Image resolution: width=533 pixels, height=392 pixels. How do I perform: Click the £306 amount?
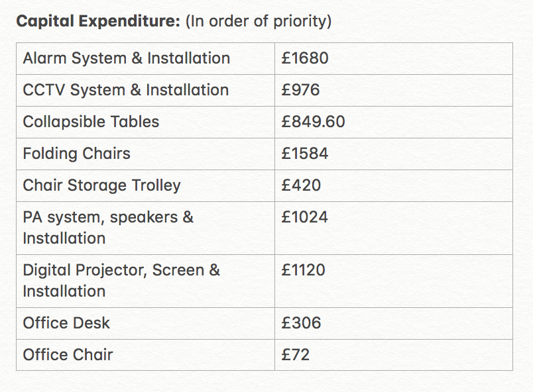[x=301, y=322]
